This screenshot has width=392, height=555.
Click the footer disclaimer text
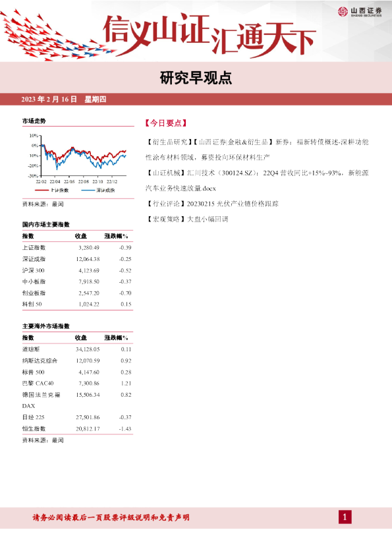(x=111, y=517)
